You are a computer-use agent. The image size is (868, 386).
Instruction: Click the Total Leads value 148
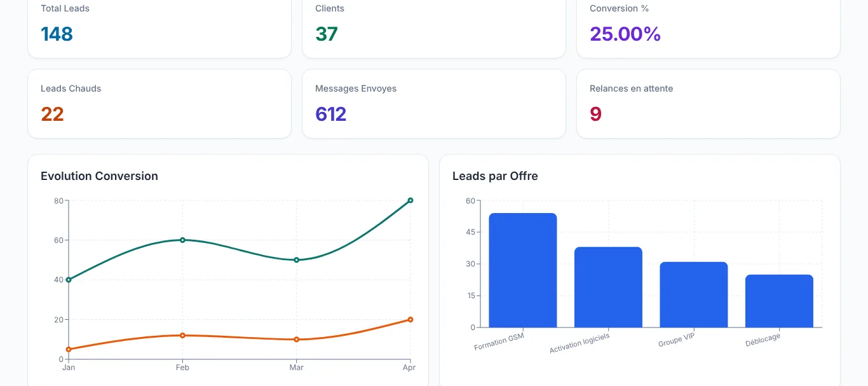(57, 34)
